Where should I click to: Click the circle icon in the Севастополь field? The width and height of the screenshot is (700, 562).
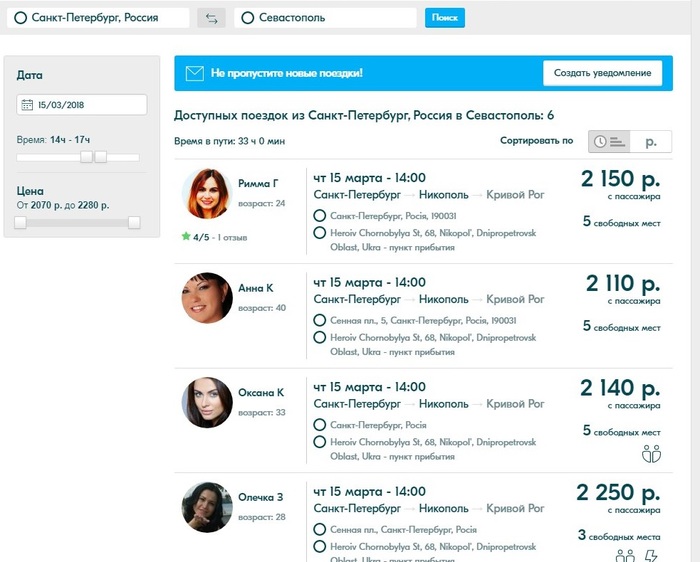247,18
